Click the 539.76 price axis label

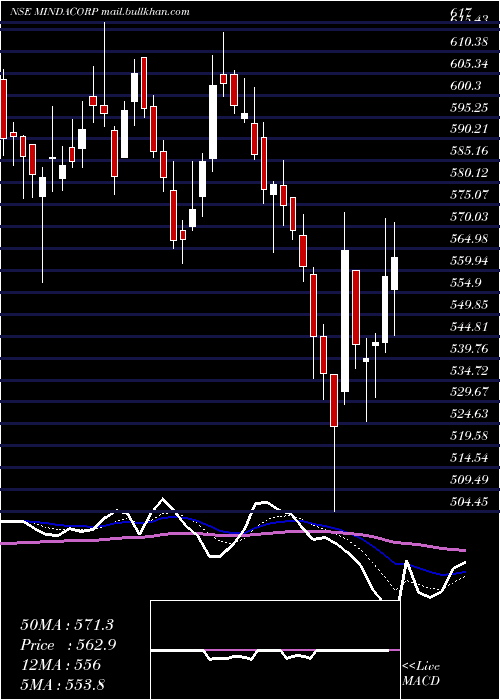pyautogui.click(x=468, y=348)
